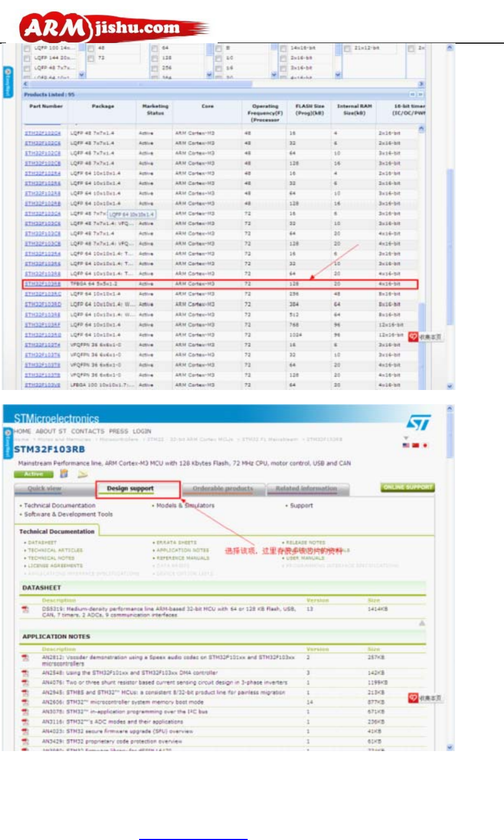This screenshot has width=504, height=840.
Task: Sort by Package column header
Action: [103, 106]
